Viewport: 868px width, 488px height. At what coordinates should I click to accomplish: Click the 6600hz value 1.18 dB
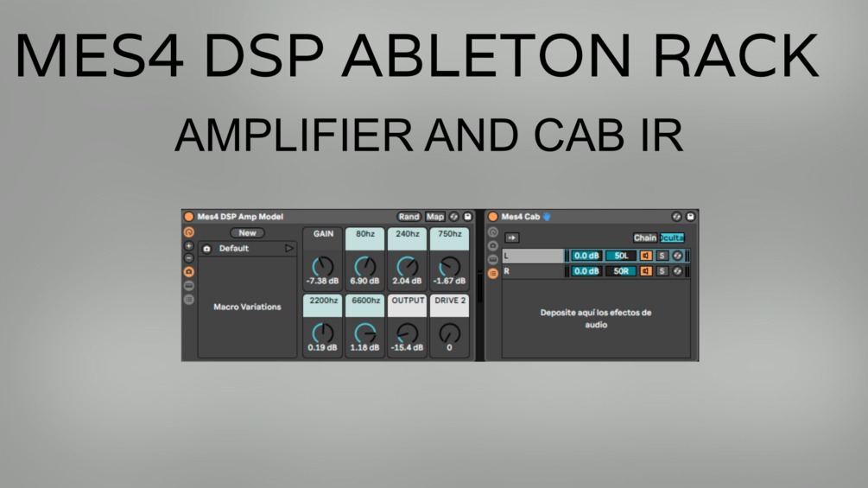tap(364, 347)
